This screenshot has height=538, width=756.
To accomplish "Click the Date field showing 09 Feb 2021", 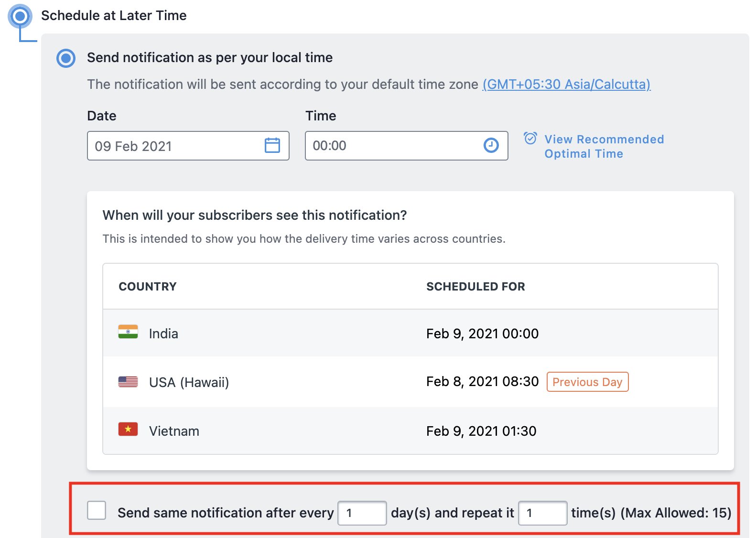I will point(188,146).
